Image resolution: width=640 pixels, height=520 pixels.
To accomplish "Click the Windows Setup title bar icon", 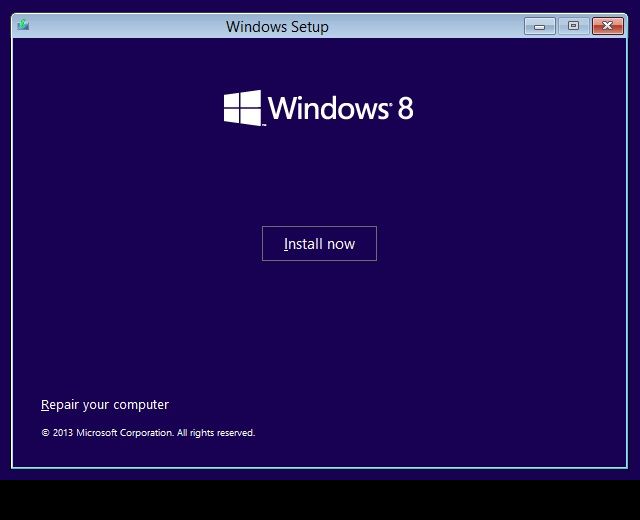I will [23, 25].
